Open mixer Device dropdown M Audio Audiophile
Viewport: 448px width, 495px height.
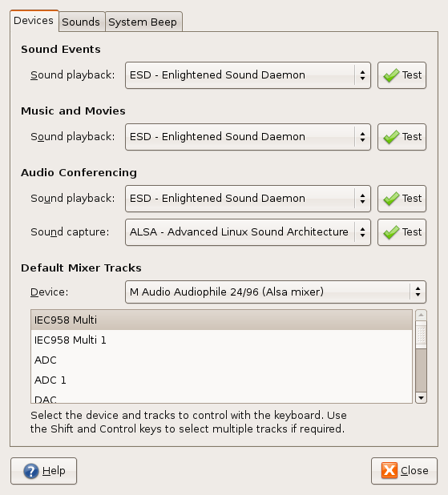click(276, 292)
